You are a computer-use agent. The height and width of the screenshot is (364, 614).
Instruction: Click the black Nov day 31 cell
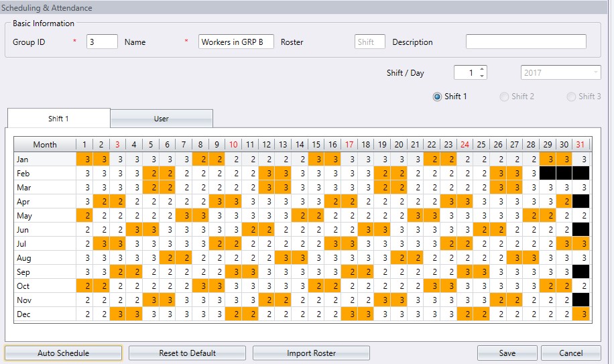(580, 300)
